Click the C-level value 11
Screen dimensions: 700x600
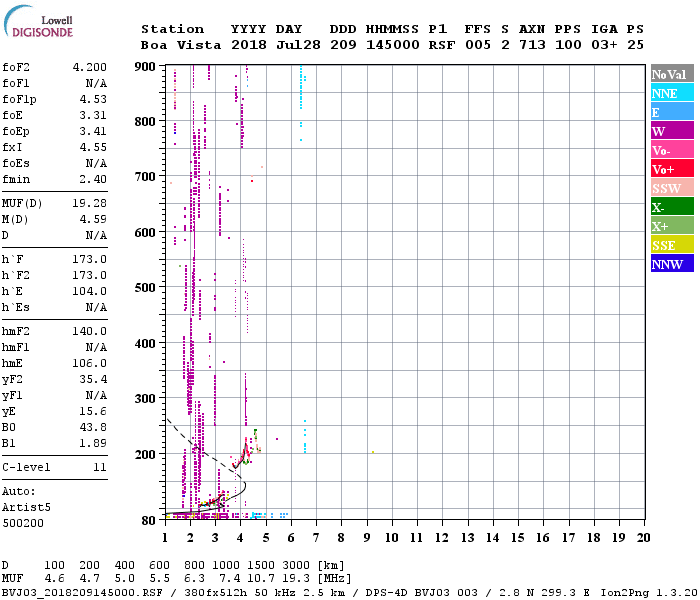point(100,467)
